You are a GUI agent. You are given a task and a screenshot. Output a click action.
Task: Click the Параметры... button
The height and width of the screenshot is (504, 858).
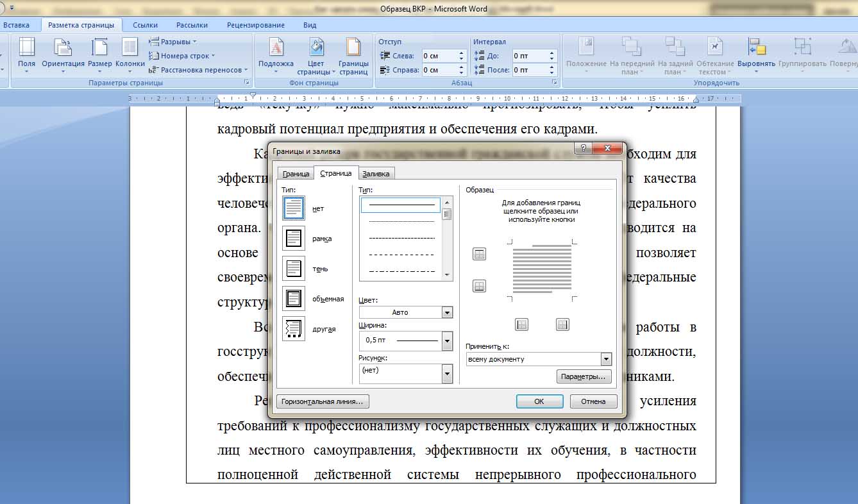click(584, 376)
